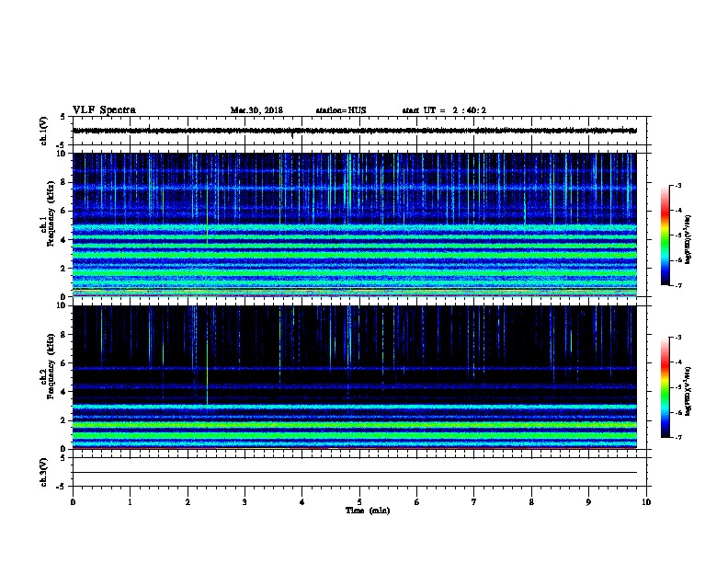Click the "-3" tick on ch.1 color bar
Screen dimensions: 728x563
pos(677,185)
